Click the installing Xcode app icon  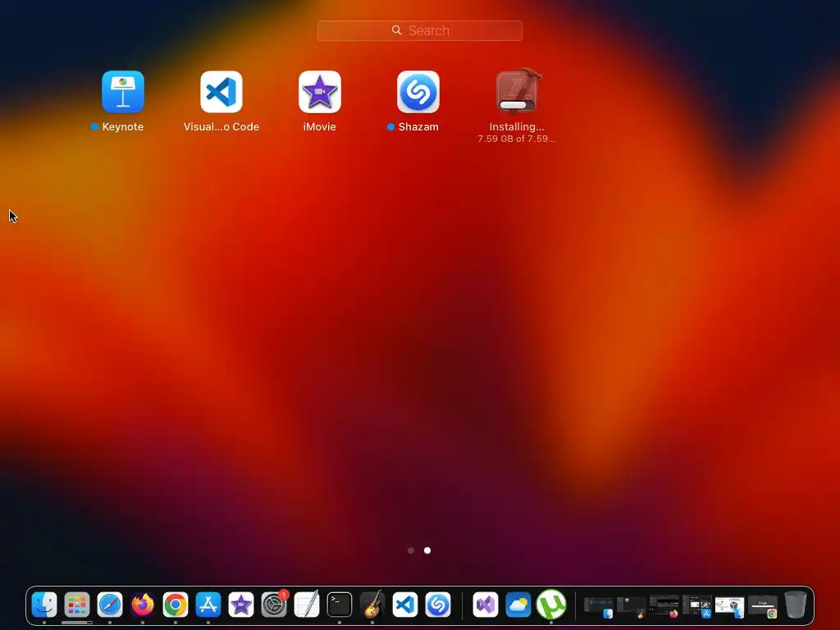[x=517, y=91]
